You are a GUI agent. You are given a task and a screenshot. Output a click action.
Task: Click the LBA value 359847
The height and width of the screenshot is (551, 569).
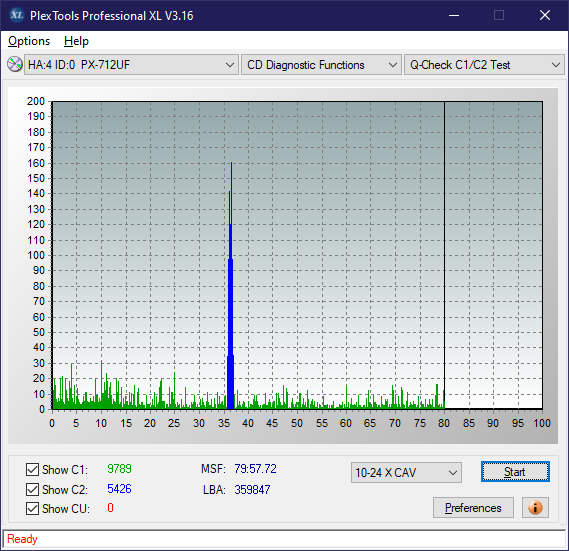(252, 490)
